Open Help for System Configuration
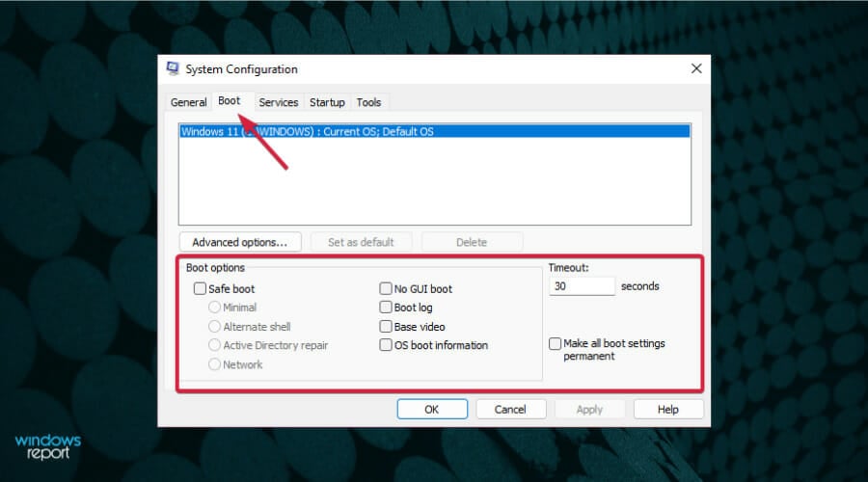This screenshot has width=868, height=482. point(668,410)
